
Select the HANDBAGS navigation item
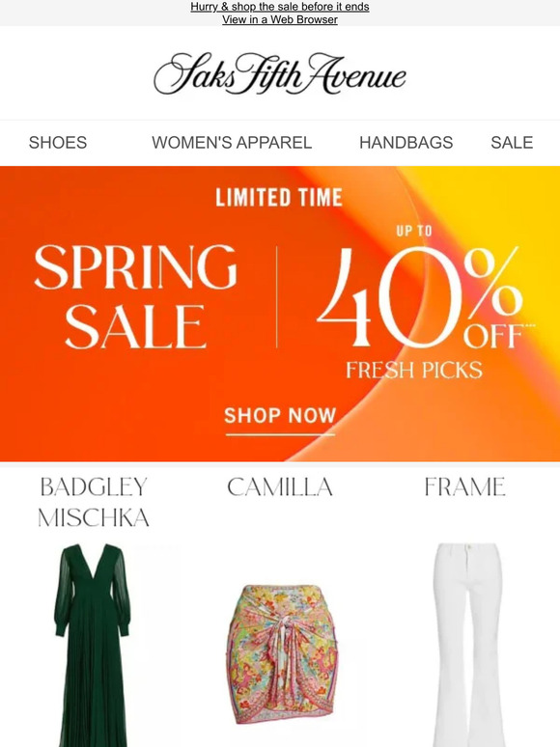(x=406, y=143)
